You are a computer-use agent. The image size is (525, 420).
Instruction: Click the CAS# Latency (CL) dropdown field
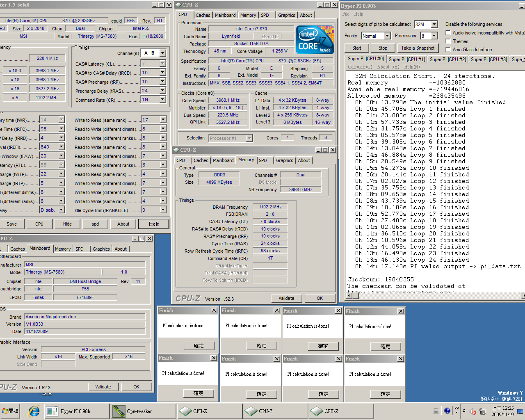[153, 64]
